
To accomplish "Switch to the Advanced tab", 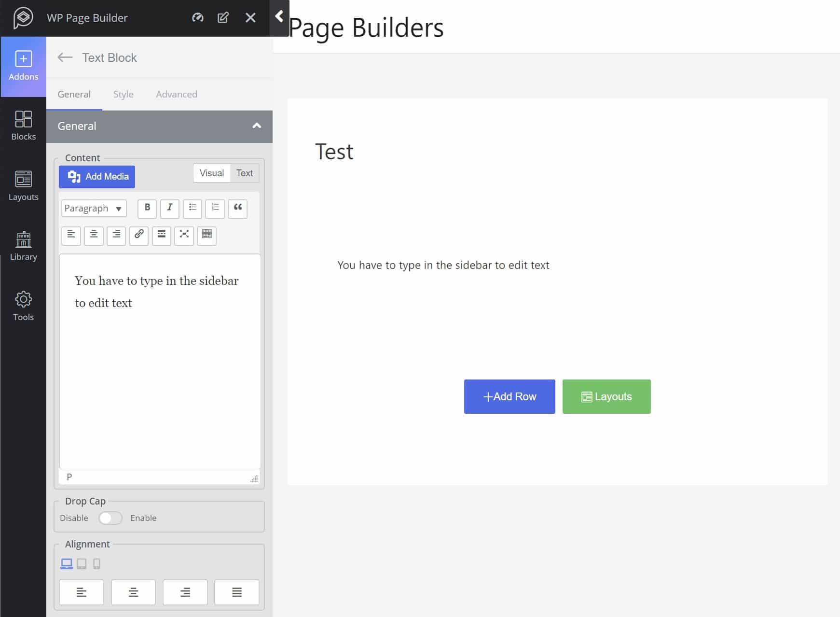I will pyautogui.click(x=176, y=94).
